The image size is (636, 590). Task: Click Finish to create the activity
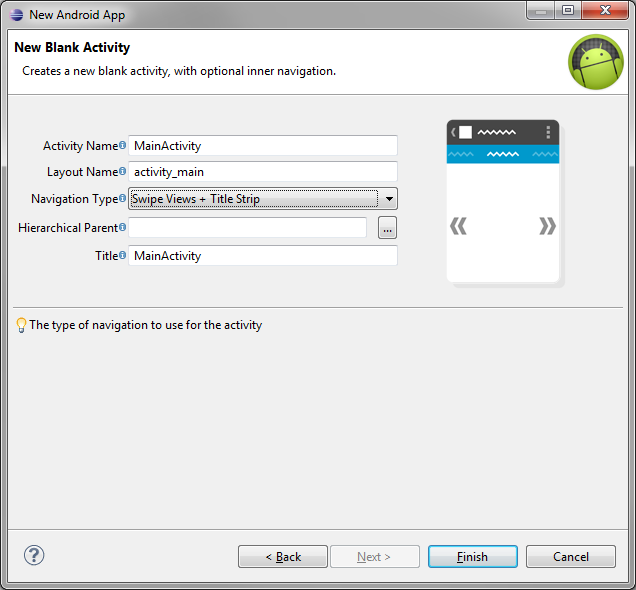click(473, 556)
